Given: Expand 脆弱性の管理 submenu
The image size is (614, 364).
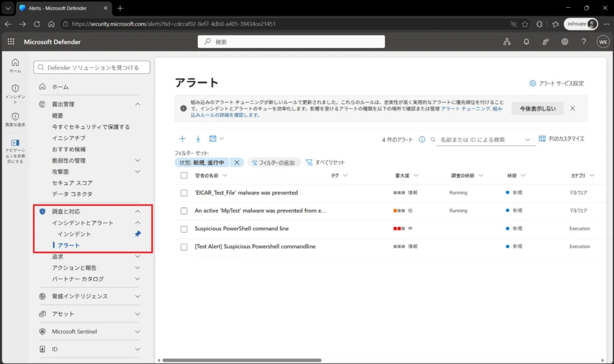Looking at the screenshot, I should click(138, 160).
